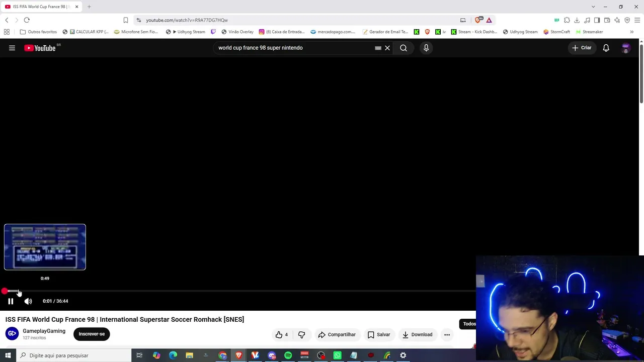This screenshot has width=644, height=362.
Task: Open Gerador de Email bookmark
Action: (385, 32)
